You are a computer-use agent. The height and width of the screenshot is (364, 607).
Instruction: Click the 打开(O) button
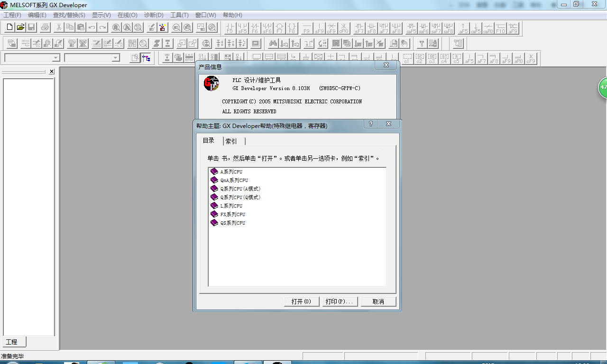(x=301, y=301)
